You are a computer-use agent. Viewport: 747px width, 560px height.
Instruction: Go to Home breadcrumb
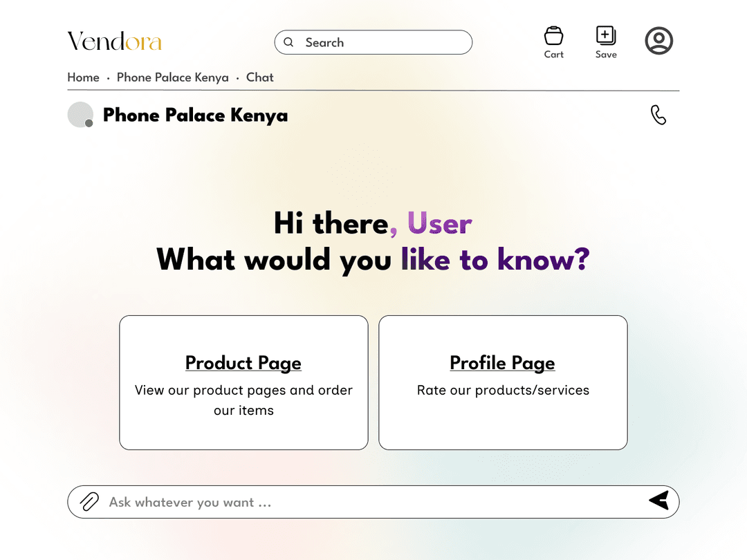click(84, 77)
